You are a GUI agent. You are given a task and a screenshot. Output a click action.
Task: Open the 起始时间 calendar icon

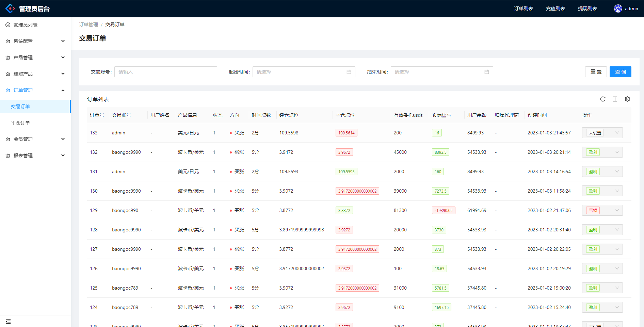point(349,72)
